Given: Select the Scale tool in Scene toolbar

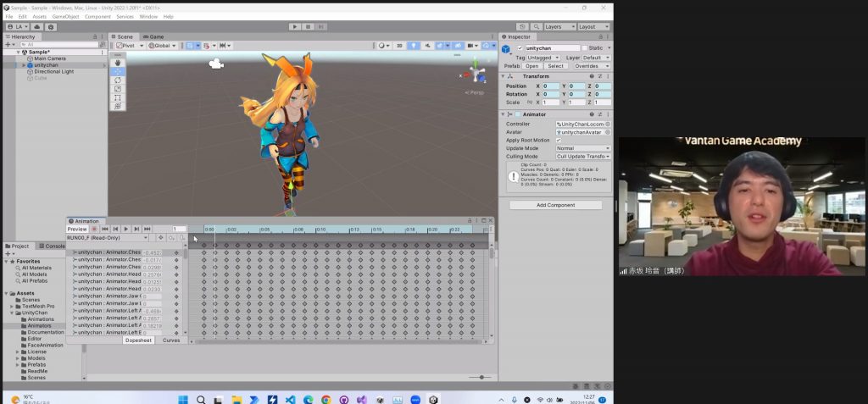Looking at the screenshot, I should tap(117, 89).
